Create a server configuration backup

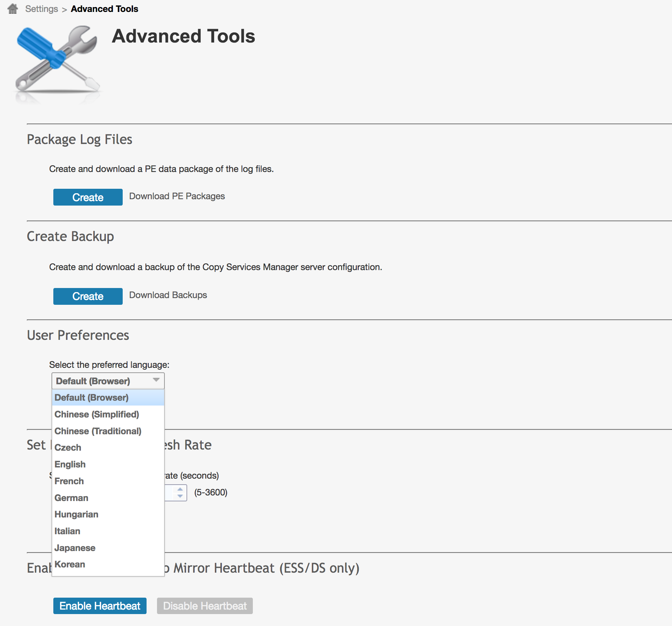[x=88, y=296]
